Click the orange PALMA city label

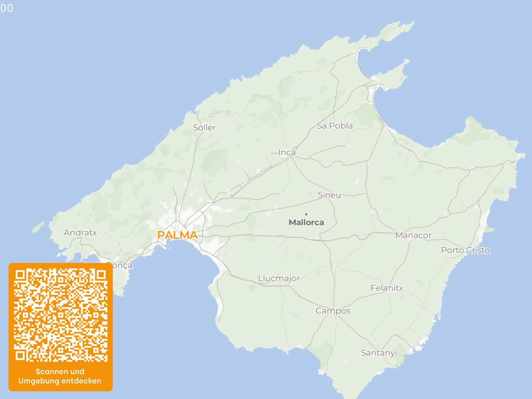tap(177, 235)
